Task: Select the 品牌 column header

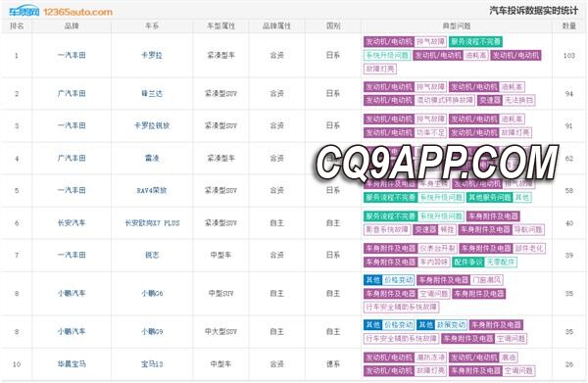Action: (x=72, y=25)
